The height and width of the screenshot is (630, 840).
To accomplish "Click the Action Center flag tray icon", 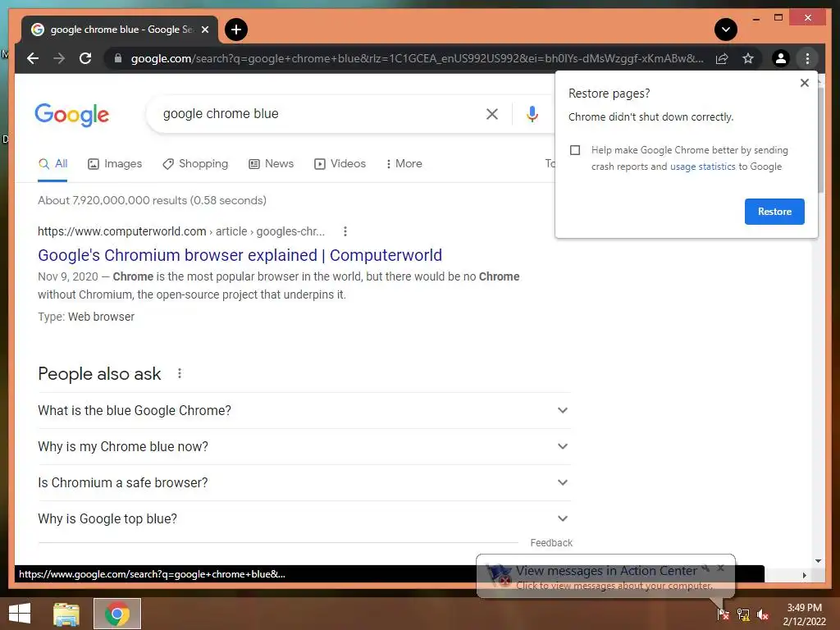I will 723,614.
